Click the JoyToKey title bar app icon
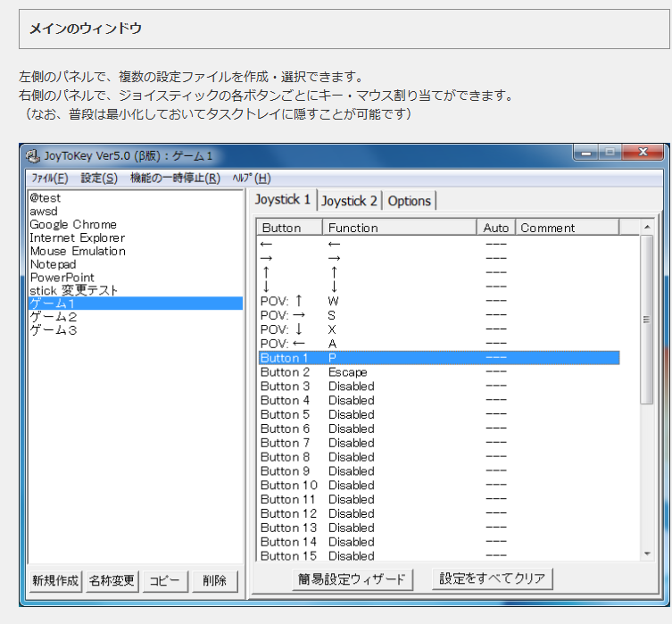Image resolution: width=672 pixels, height=624 pixels. click(32, 156)
